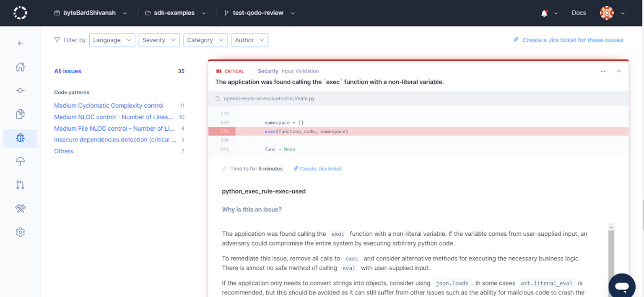
Task: Open the pull requests branch icon
Action: (20, 185)
